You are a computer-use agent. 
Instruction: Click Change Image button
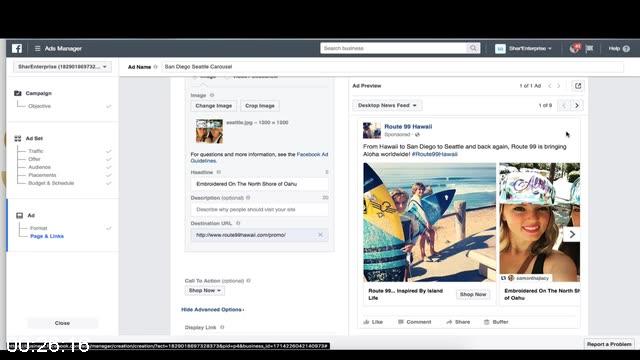(x=213, y=106)
